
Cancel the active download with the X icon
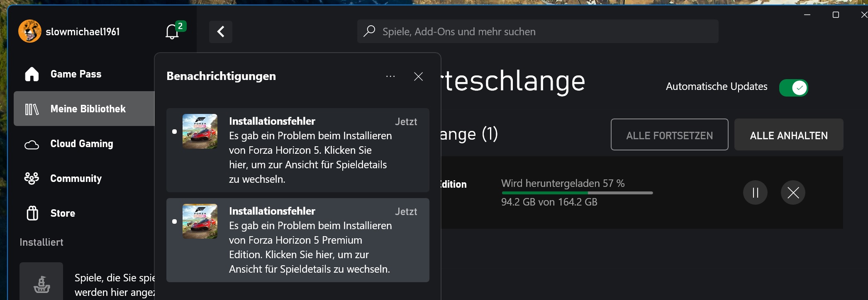pyautogui.click(x=793, y=192)
